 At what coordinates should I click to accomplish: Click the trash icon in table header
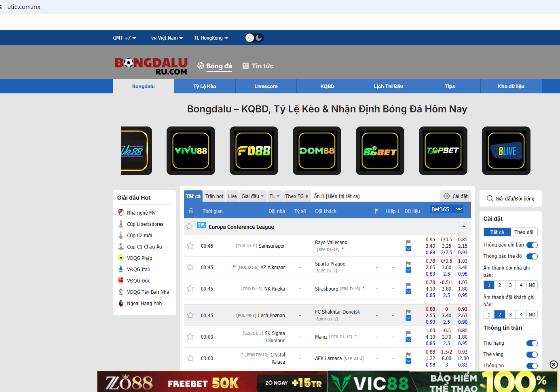(191, 211)
